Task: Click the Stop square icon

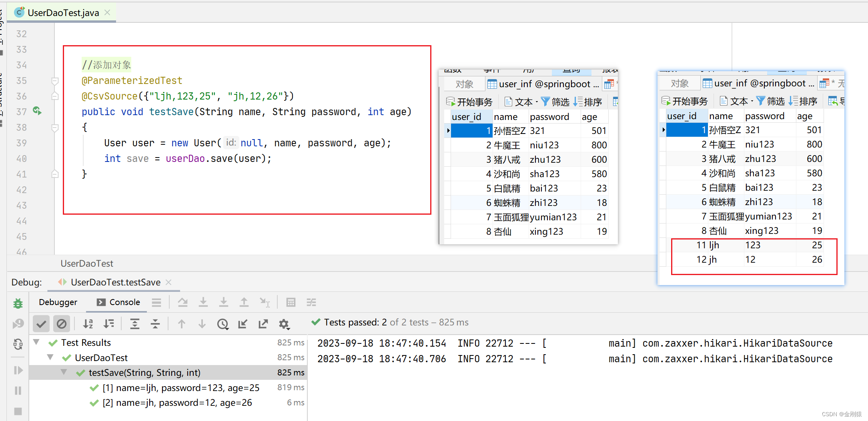Action: 18,411
